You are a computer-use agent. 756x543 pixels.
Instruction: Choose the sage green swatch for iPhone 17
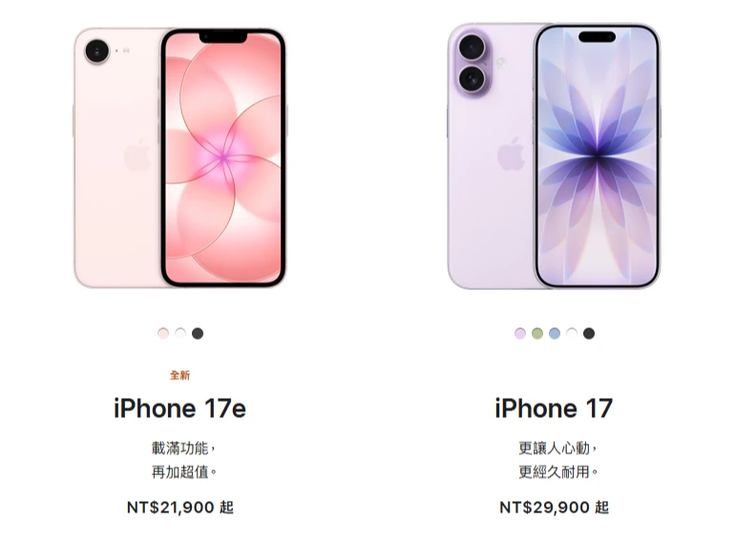click(537, 333)
